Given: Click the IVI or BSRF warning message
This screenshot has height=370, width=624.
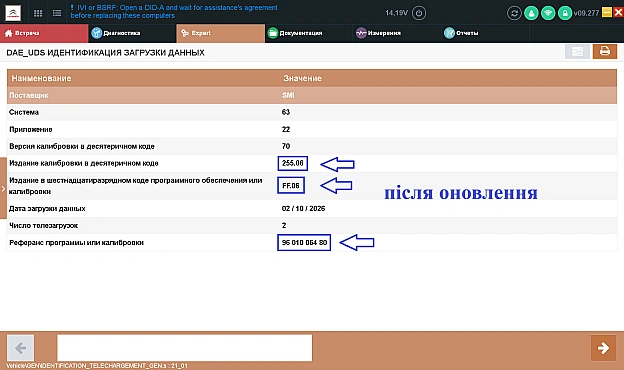Looking at the screenshot, I should click(x=174, y=12).
